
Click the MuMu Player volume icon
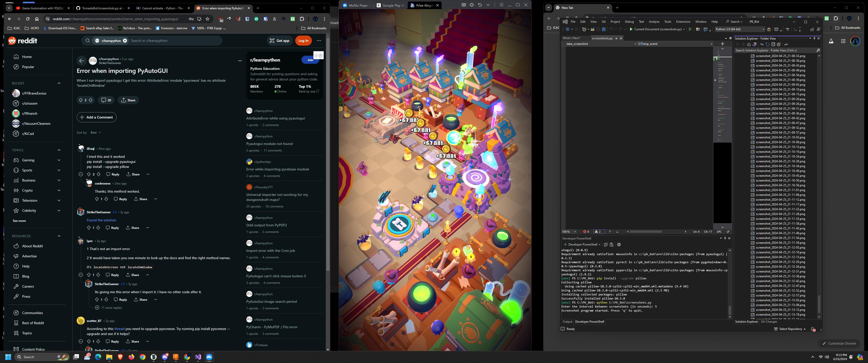[472, 5]
